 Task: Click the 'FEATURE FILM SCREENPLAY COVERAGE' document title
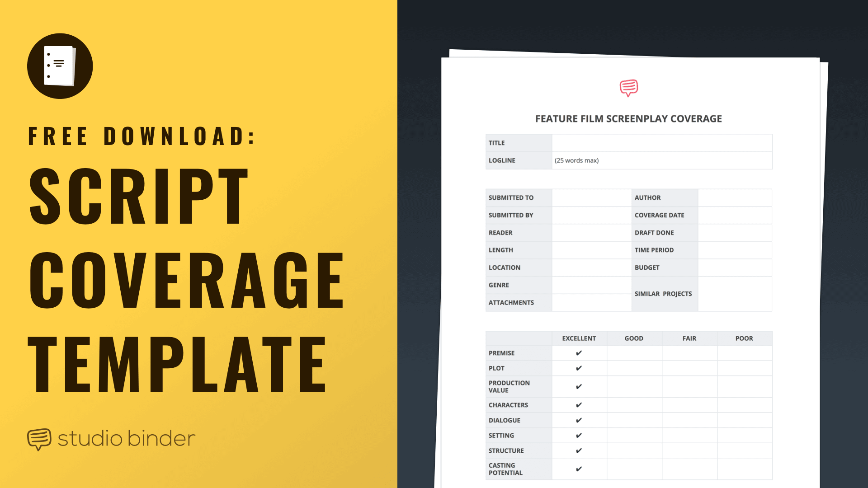click(628, 119)
